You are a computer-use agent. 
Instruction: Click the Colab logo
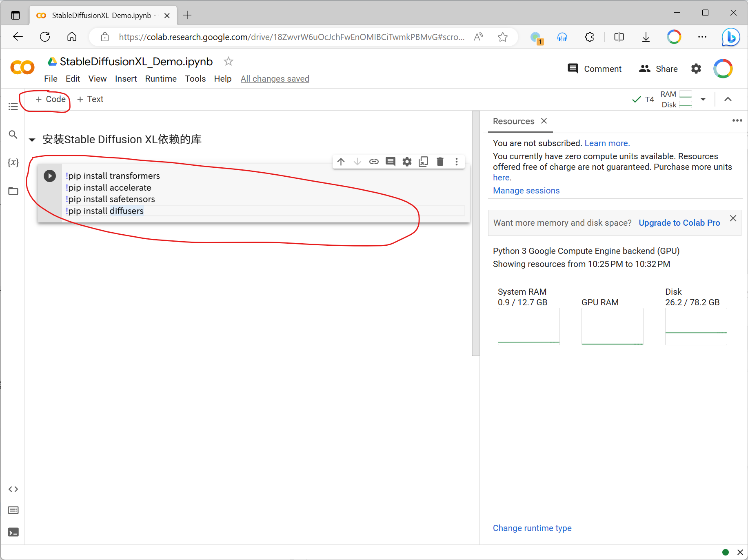[22, 67]
